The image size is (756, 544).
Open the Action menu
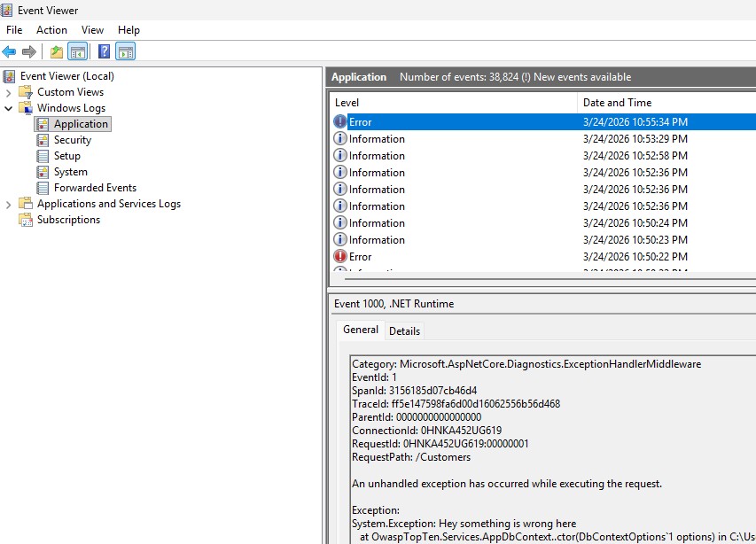click(51, 30)
